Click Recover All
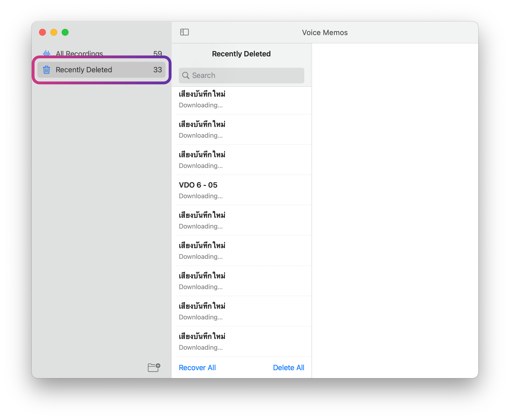 click(x=197, y=368)
